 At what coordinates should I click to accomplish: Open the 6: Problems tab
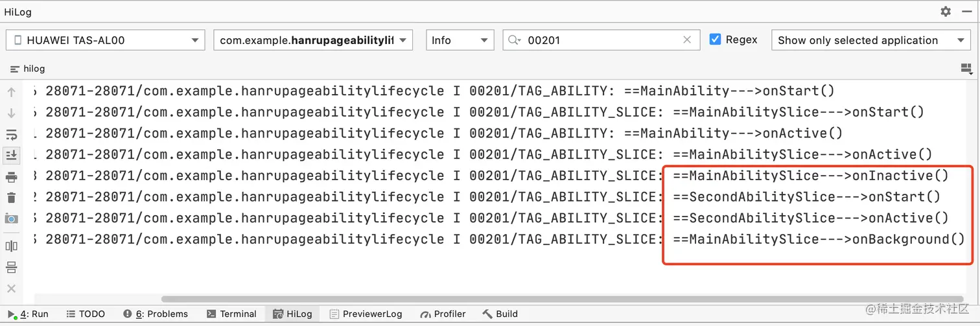click(156, 314)
